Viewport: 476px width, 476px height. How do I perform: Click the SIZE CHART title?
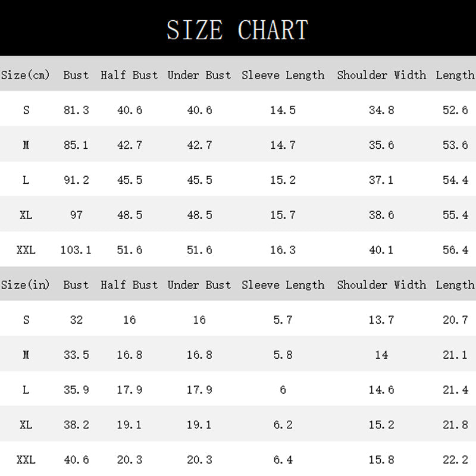click(237, 30)
